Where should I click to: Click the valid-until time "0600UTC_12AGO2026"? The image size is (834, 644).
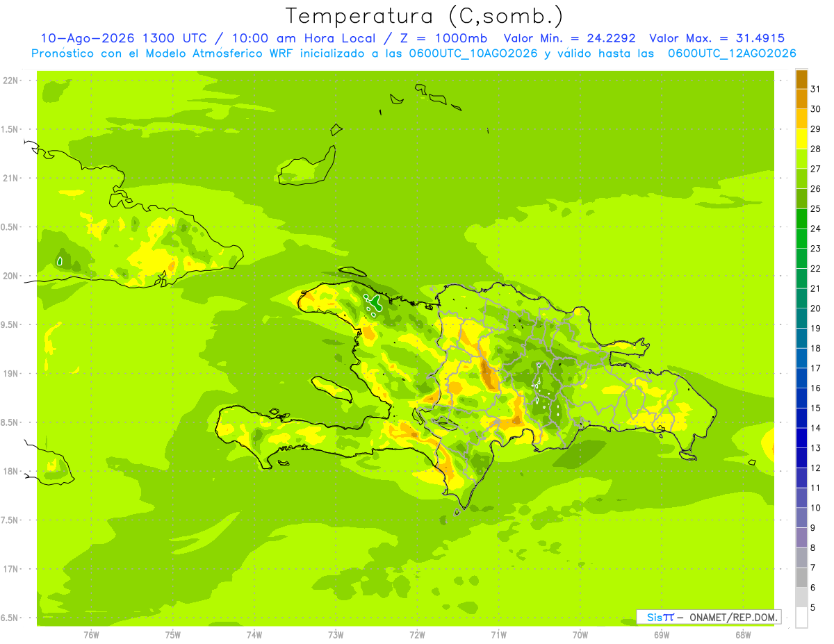click(732, 53)
